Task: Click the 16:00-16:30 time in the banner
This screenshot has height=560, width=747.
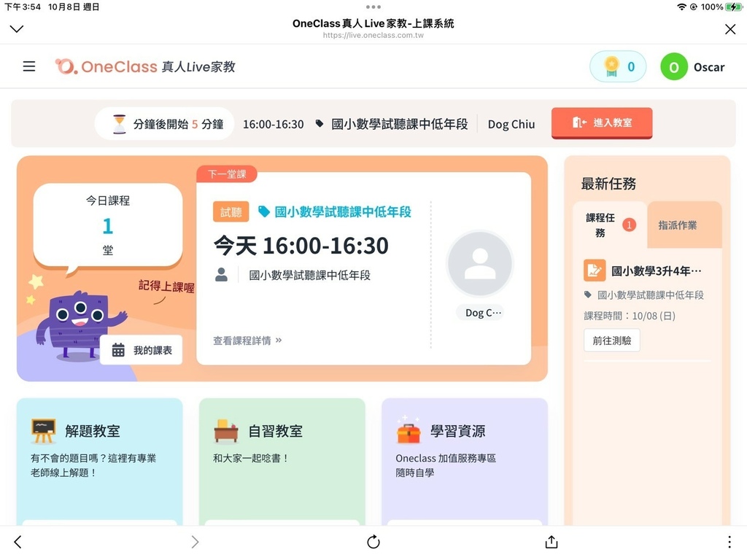Action: click(273, 124)
